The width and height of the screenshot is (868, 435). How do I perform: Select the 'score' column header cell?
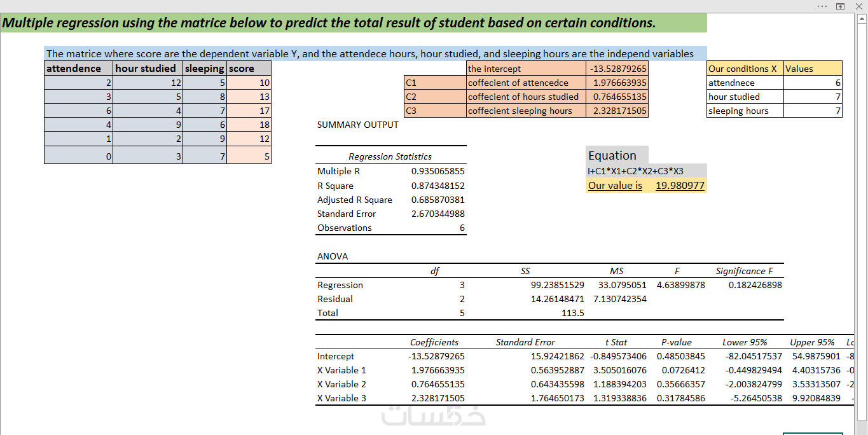(249, 68)
